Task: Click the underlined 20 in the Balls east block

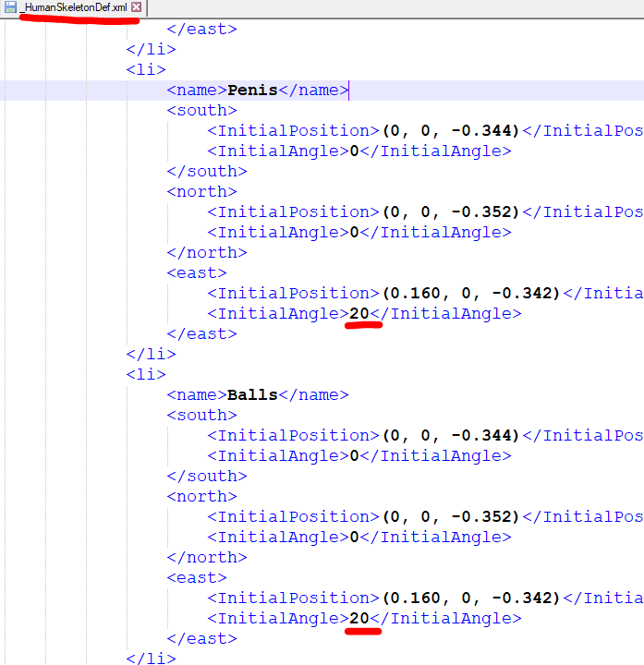Action: 359,619
